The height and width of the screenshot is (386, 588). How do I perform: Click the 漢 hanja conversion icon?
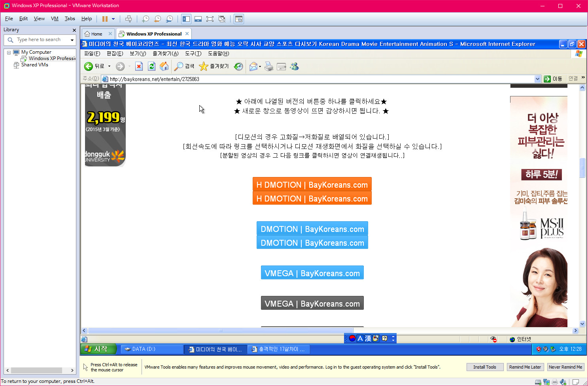click(x=368, y=339)
